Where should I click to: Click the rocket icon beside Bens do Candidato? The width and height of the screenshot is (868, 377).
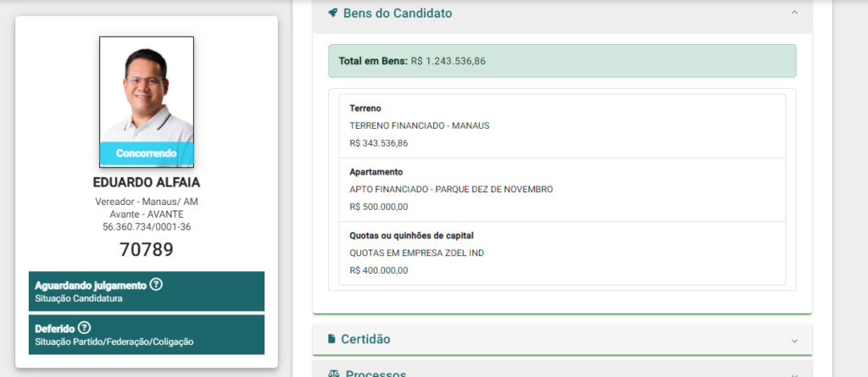click(x=332, y=13)
